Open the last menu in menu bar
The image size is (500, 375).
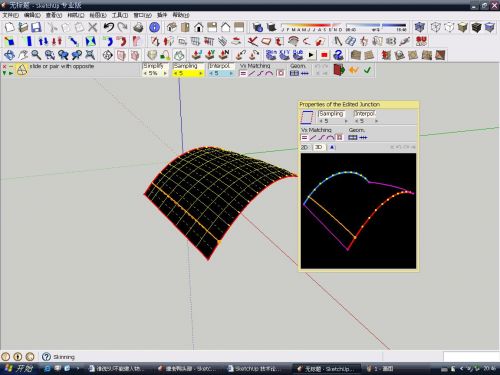click(181, 15)
